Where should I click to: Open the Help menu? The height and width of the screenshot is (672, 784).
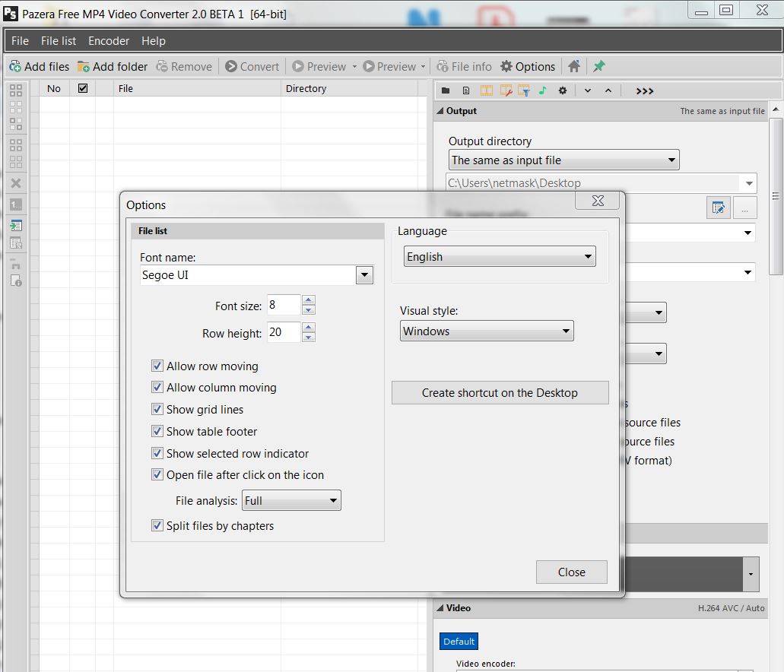click(153, 41)
